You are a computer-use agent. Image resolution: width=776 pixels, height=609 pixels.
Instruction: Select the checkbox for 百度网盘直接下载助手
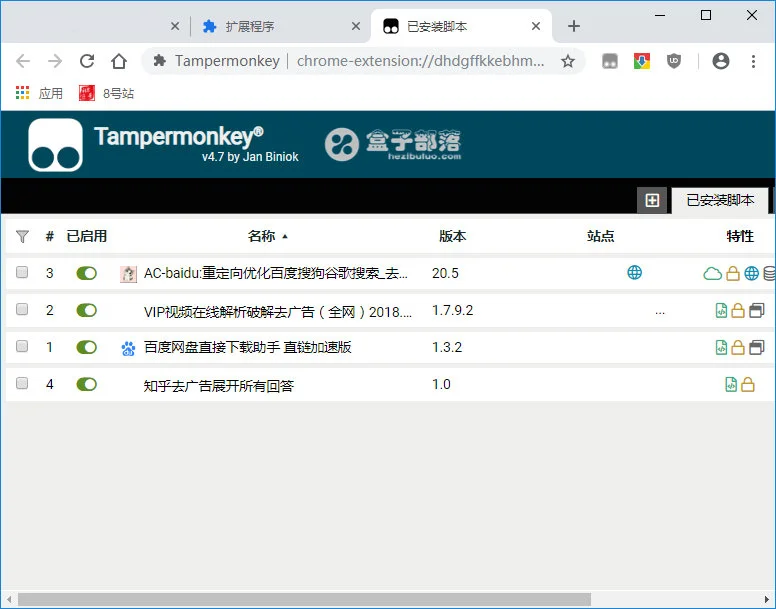pos(22,346)
